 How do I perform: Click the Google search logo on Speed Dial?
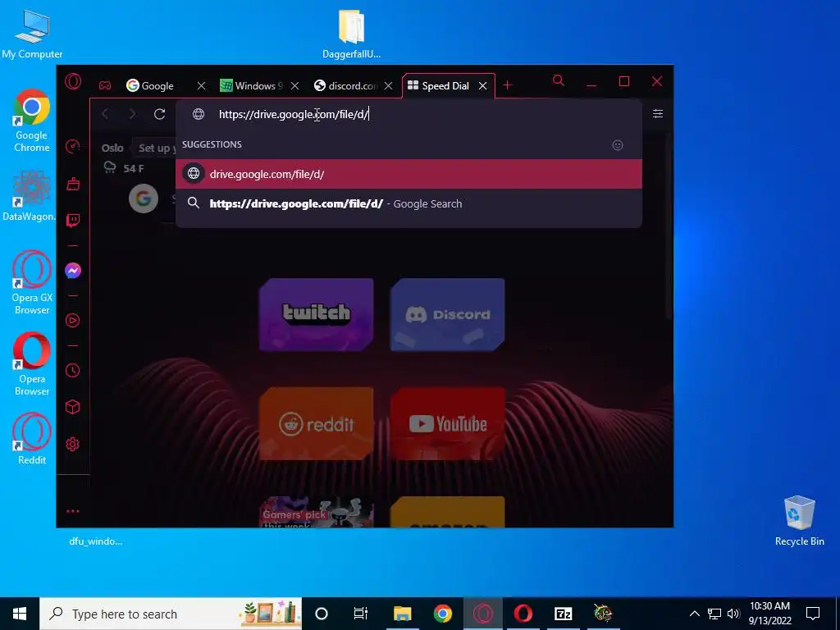[x=144, y=199]
